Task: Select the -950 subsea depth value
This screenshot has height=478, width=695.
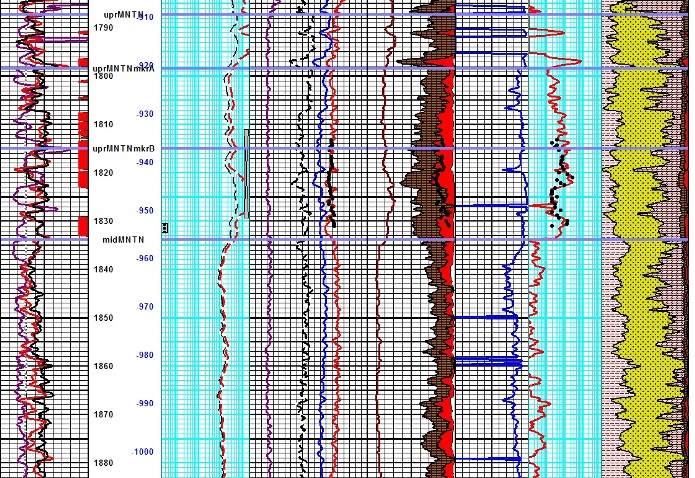Action: pos(146,210)
